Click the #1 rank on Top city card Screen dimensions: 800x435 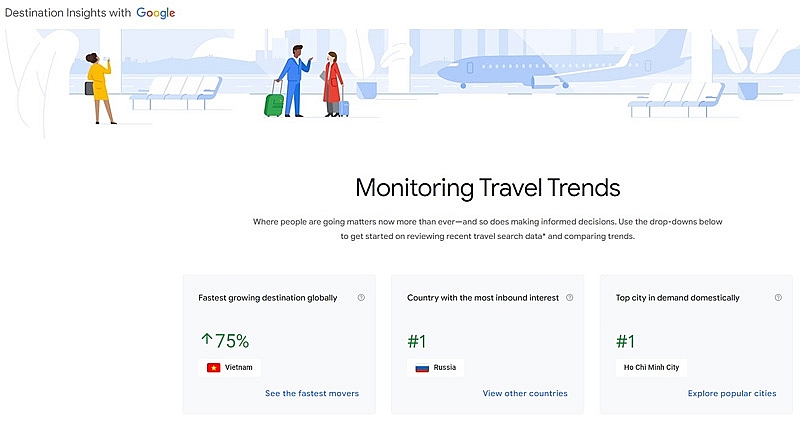[x=625, y=341]
